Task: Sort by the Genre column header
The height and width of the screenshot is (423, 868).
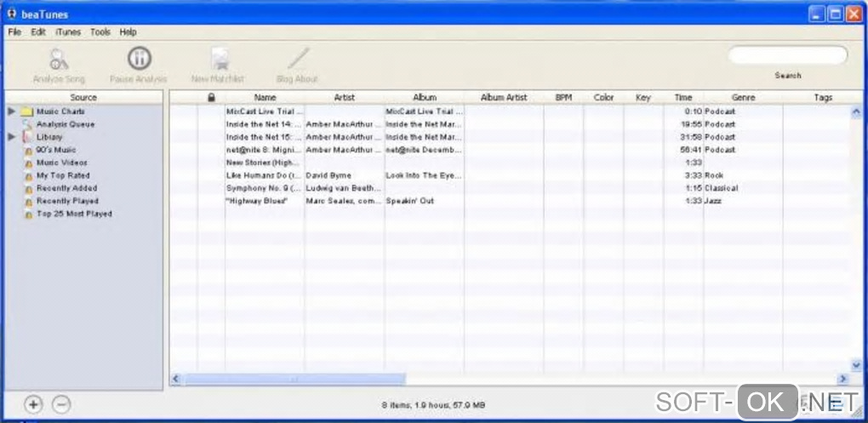Action: tap(743, 97)
